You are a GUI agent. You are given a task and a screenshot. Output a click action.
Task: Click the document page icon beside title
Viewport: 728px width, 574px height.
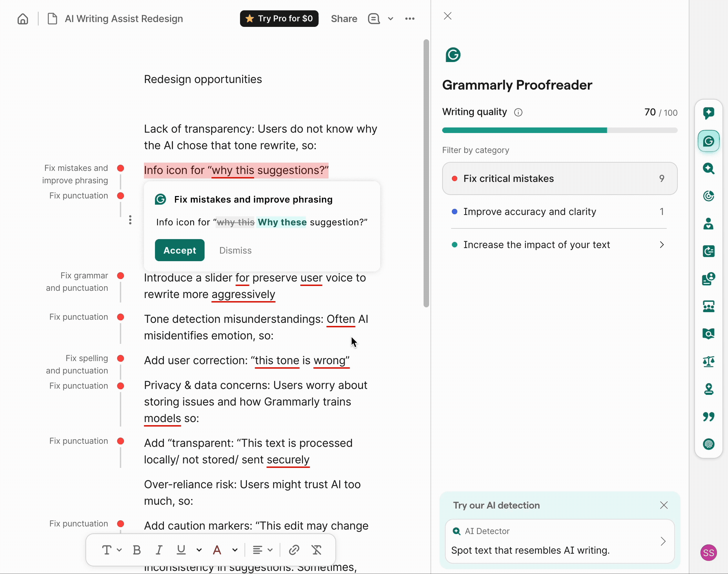[52, 19]
